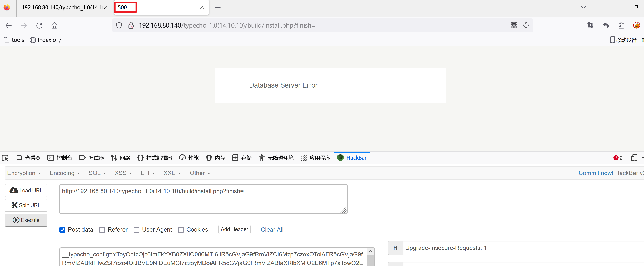This screenshot has width=644, height=266.
Task: Bookmark page with the star icon
Action: 526,25
